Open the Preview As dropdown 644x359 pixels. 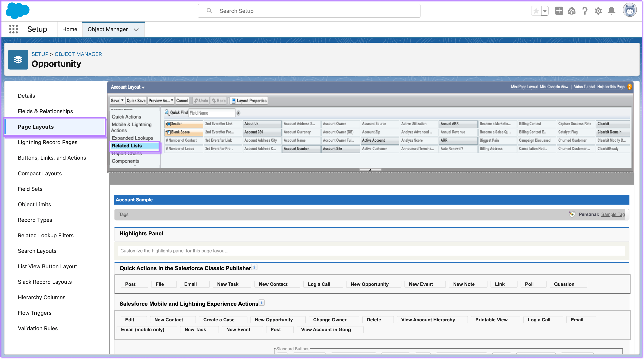click(161, 101)
